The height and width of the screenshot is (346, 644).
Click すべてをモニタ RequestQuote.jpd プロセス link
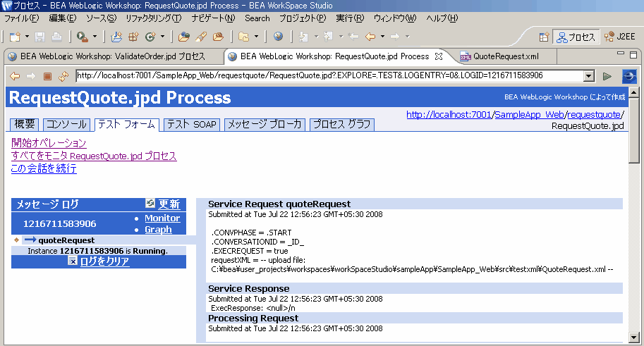coord(94,156)
